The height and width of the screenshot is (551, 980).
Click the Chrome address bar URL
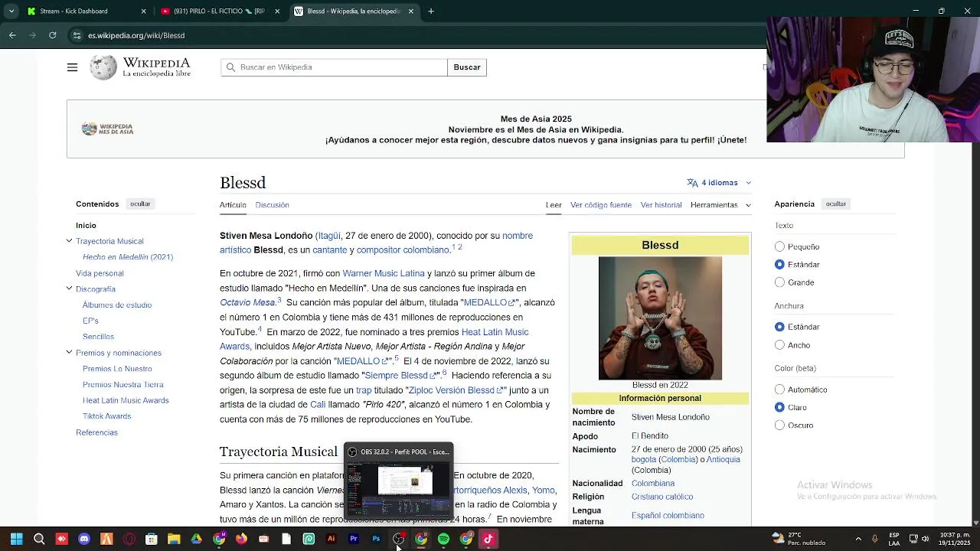tap(136, 35)
